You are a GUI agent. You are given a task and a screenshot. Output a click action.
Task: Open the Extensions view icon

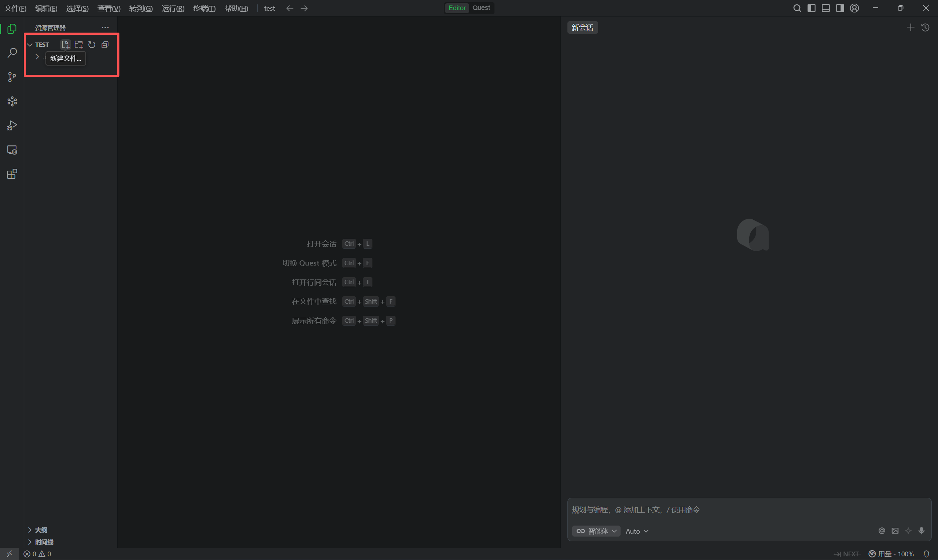pos(12,174)
